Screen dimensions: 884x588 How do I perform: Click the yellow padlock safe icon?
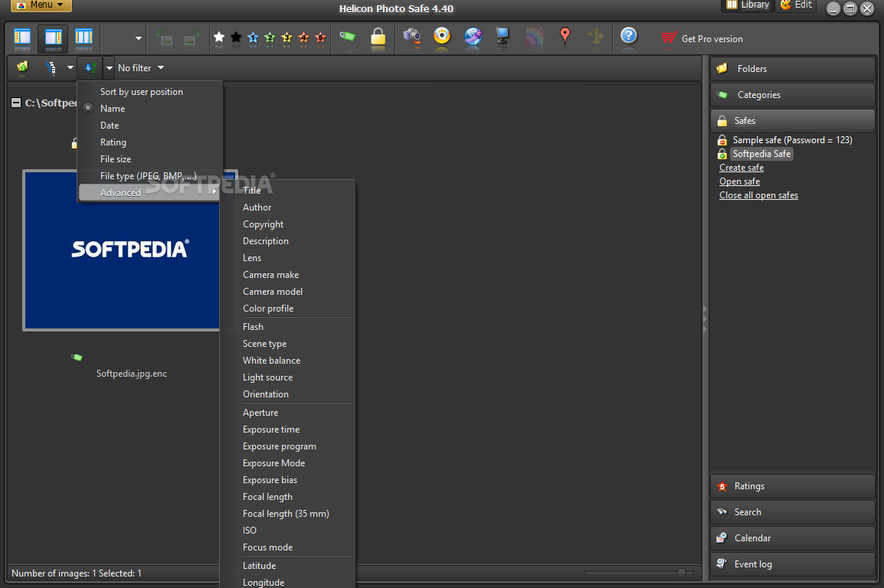tap(378, 38)
